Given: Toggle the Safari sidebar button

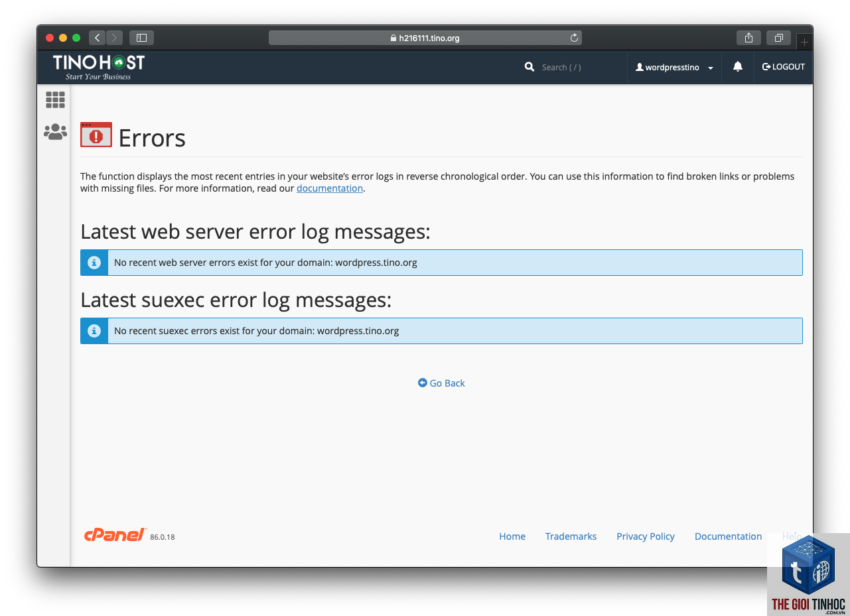Looking at the screenshot, I should (x=141, y=38).
